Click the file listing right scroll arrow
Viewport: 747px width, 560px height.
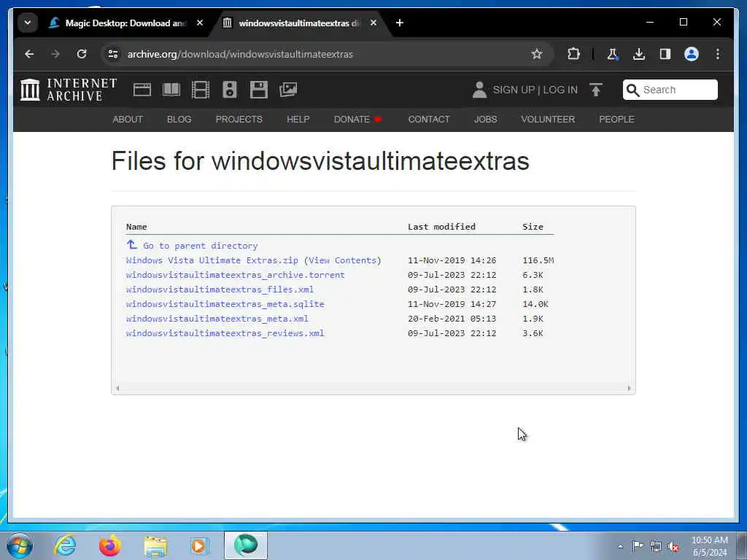point(630,388)
